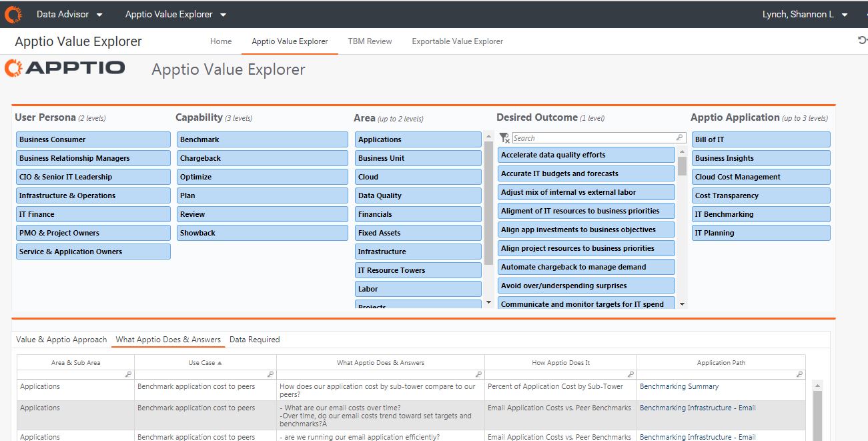Image resolution: width=868 pixels, height=441 pixels.
Task: Filter by Bill of IT application
Action: pyautogui.click(x=761, y=139)
